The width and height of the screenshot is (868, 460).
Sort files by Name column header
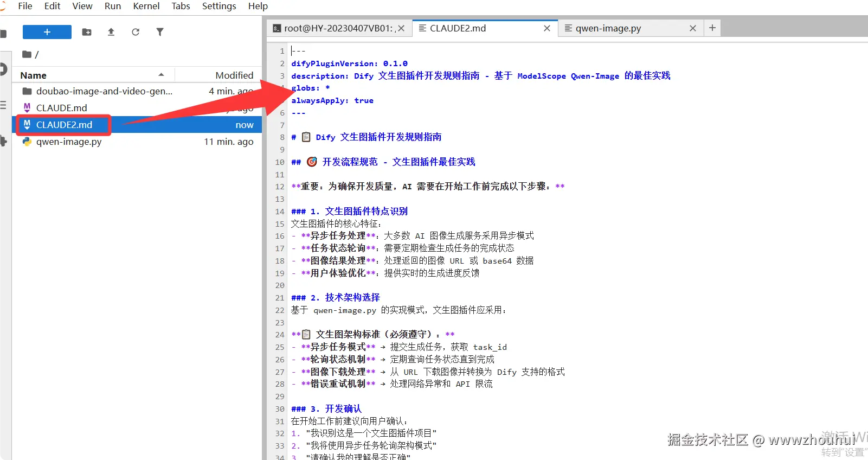(93, 75)
